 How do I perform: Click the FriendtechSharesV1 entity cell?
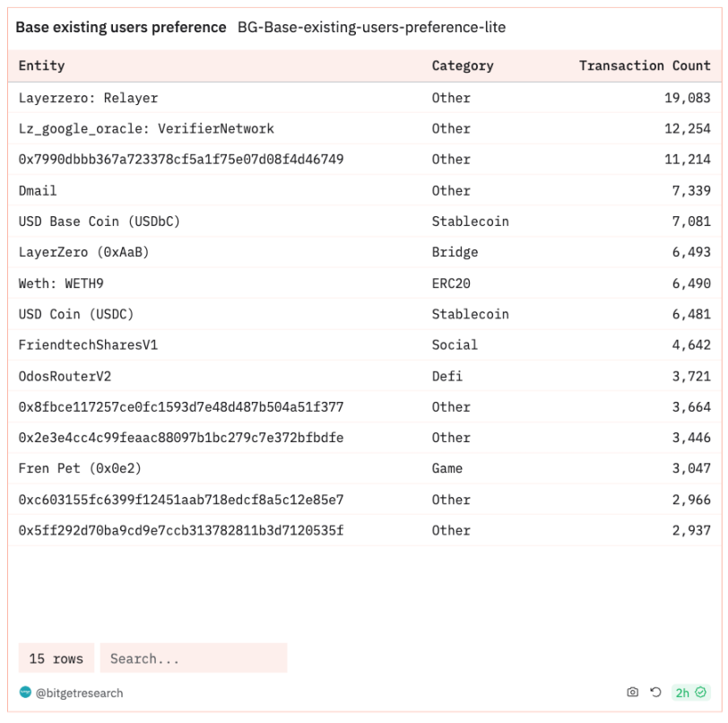[x=88, y=344]
